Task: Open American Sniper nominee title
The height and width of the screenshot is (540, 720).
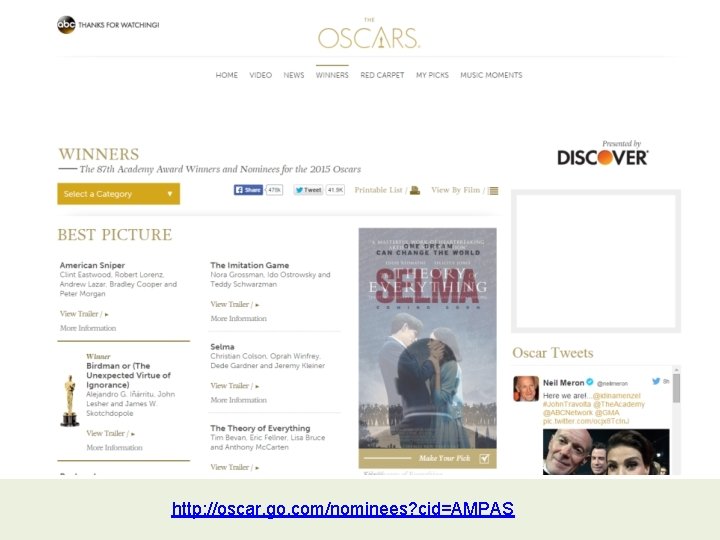Action: click(x=92, y=265)
